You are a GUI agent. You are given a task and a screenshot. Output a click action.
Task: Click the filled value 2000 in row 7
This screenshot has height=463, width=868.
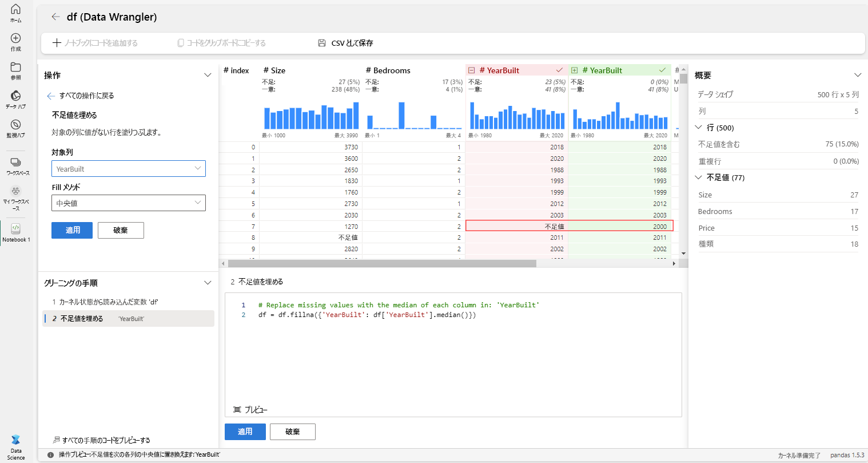tap(621, 226)
